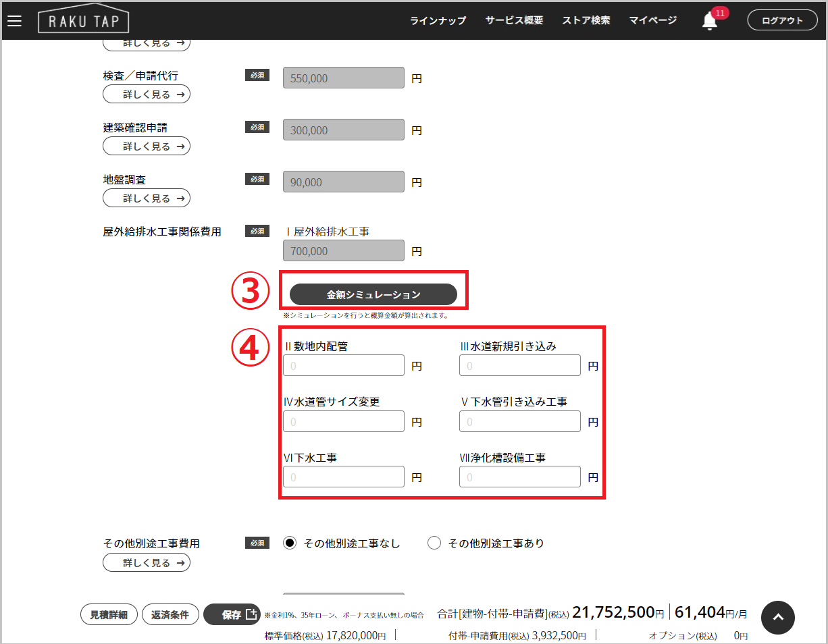Image resolution: width=828 pixels, height=644 pixels.
Task: Go to サービス概要 page
Action: [514, 20]
